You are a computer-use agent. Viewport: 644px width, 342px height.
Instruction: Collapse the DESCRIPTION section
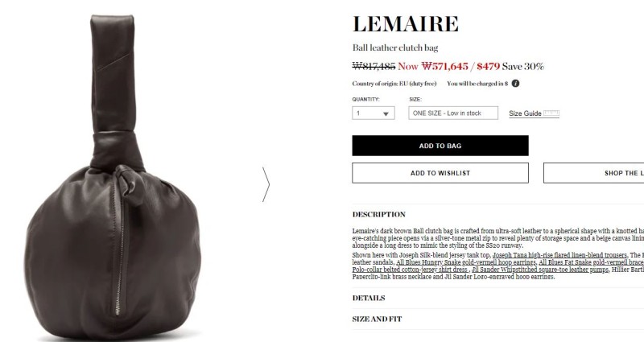[378, 214]
